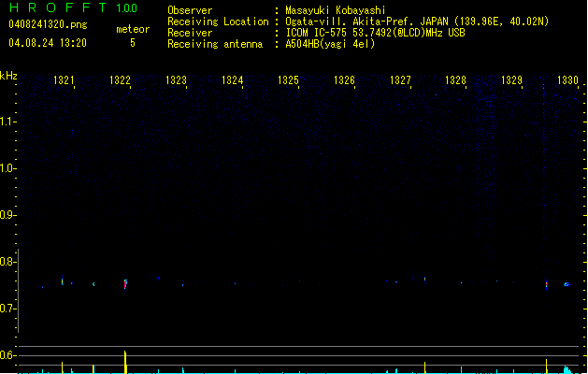Click the Observer label
Viewport: 588px width, 374px height.
coord(190,10)
